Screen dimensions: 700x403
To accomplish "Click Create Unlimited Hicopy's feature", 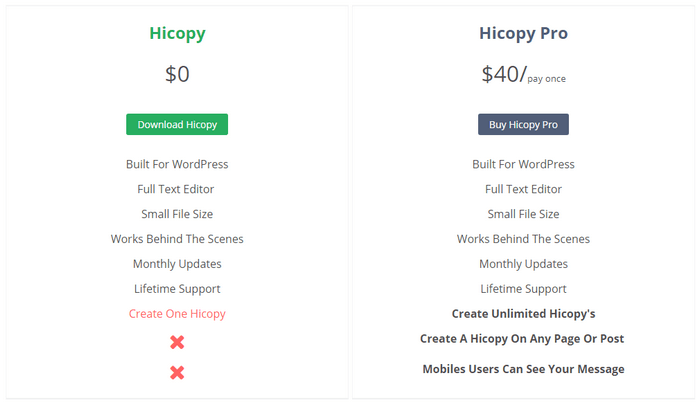I will pos(523,314).
